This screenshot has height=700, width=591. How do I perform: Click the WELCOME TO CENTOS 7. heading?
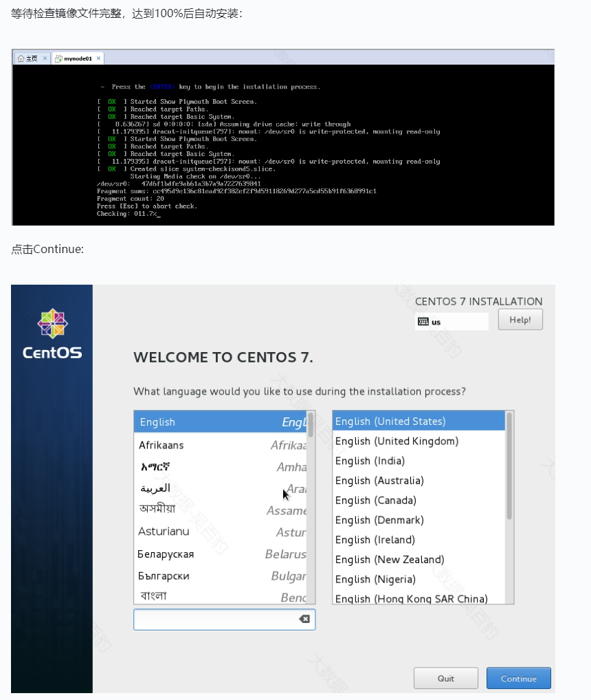pyautogui.click(x=223, y=357)
